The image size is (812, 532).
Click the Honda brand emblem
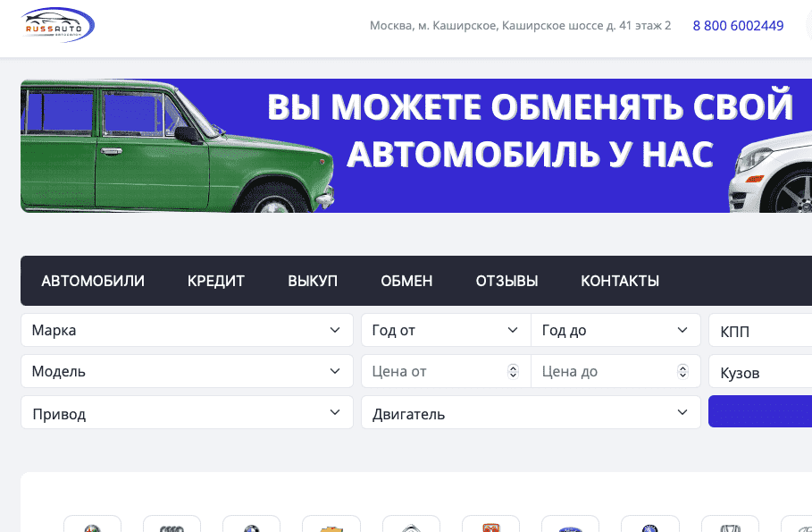[730, 526]
